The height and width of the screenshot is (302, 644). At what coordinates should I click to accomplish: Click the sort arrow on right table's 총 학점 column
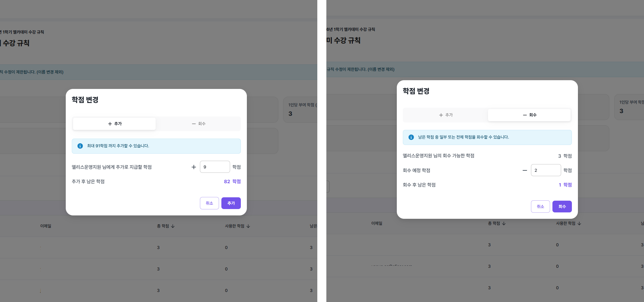click(x=504, y=223)
